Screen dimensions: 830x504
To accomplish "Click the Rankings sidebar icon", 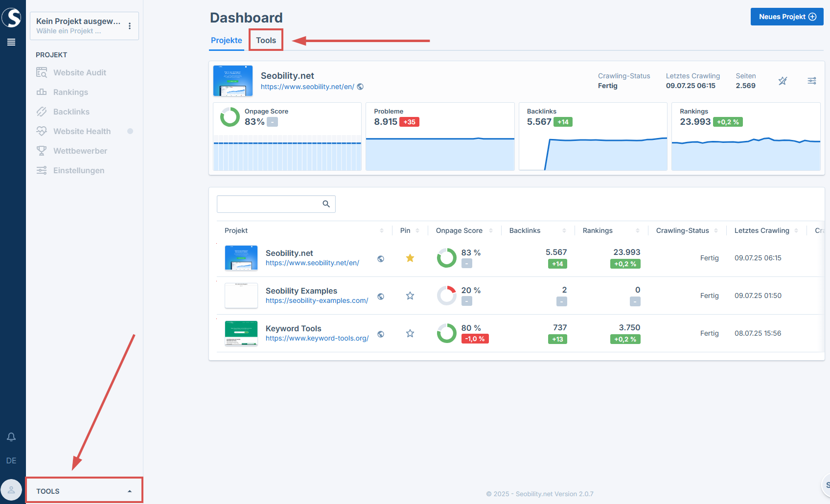I will click(42, 92).
